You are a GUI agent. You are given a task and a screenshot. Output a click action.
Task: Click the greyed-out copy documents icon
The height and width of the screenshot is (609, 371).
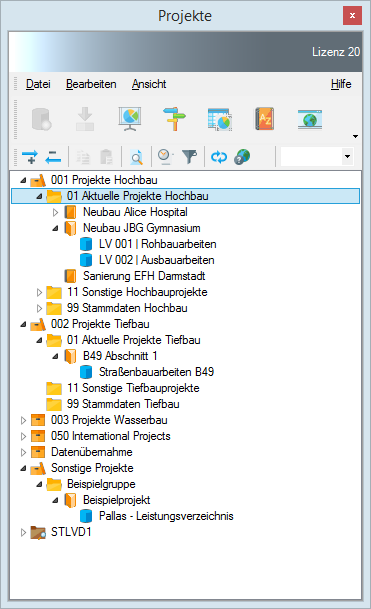coord(83,157)
